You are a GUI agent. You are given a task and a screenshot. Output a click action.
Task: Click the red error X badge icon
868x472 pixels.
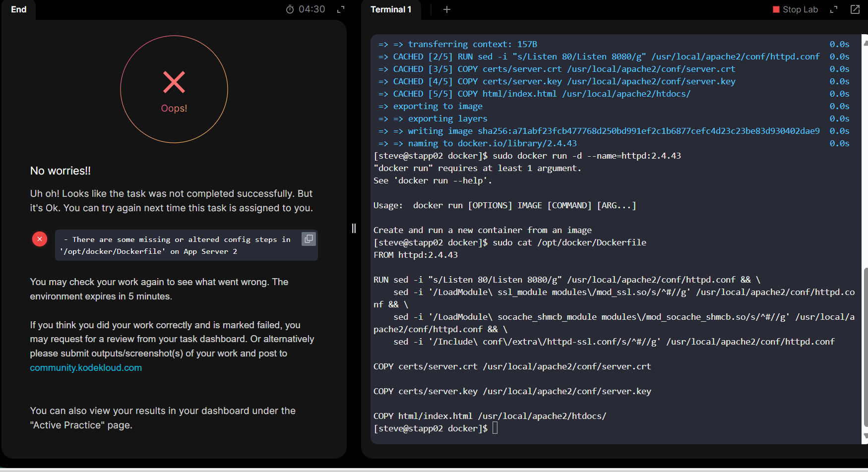40,239
